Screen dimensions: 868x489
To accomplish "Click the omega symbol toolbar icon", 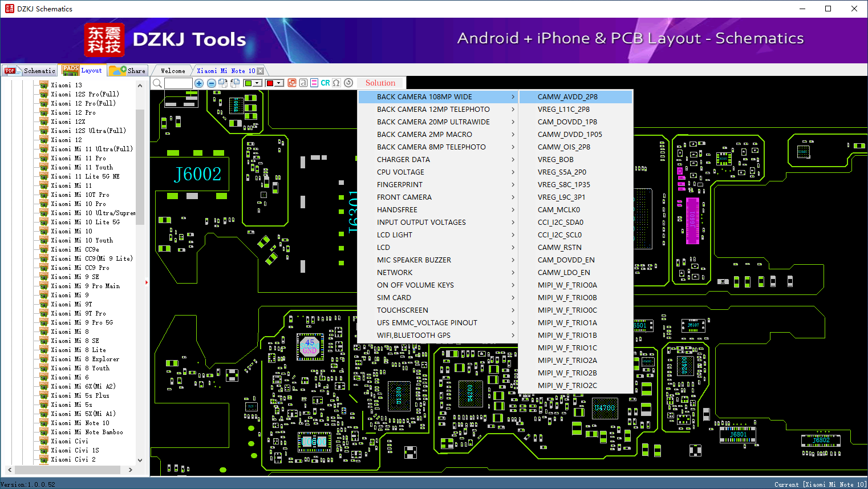I will click(x=336, y=83).
